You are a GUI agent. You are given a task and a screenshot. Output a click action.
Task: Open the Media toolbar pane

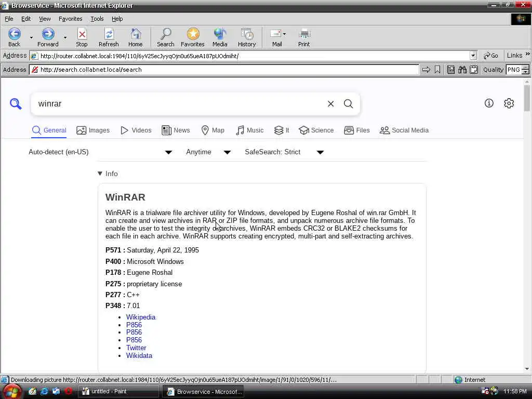click(220, 37)
